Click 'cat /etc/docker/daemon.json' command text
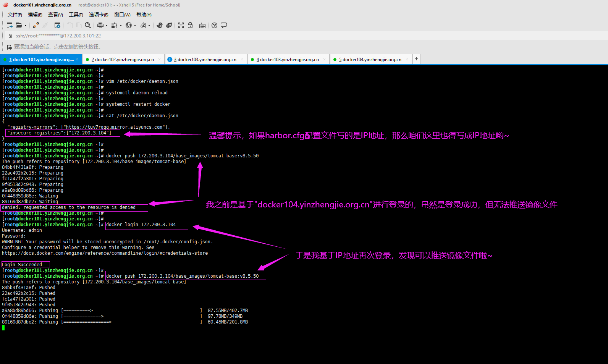Image resolution: width=608 pixels, height=364 pixels. click(x=142, y=116)
